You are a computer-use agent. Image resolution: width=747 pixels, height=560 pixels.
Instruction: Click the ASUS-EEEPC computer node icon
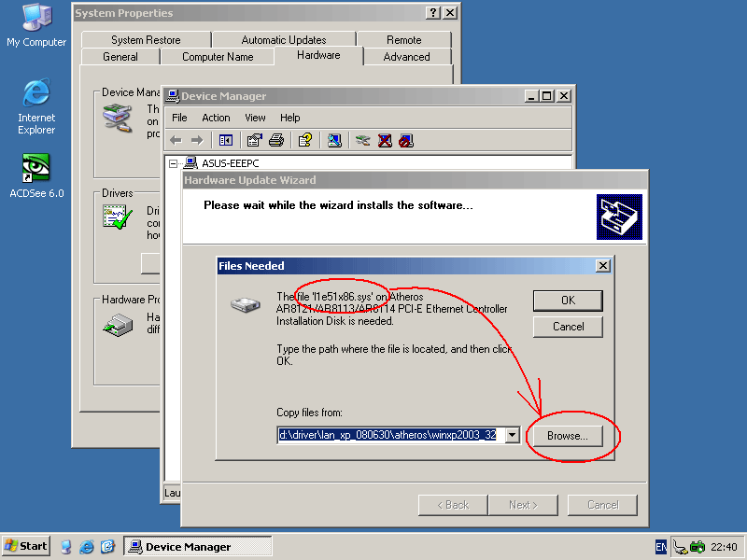(x=190, y=163)
